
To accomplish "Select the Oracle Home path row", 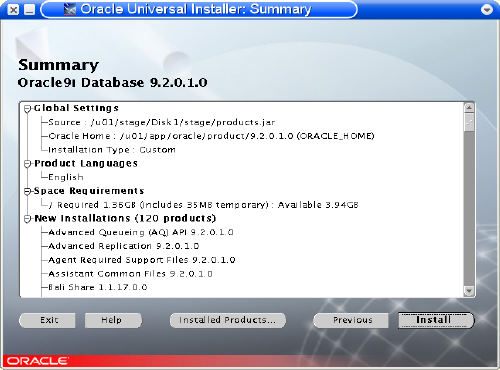I will (211, 136).
